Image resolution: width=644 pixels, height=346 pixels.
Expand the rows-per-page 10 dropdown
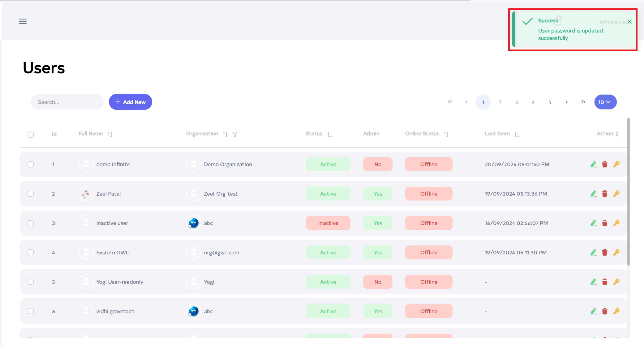point(605,102)
